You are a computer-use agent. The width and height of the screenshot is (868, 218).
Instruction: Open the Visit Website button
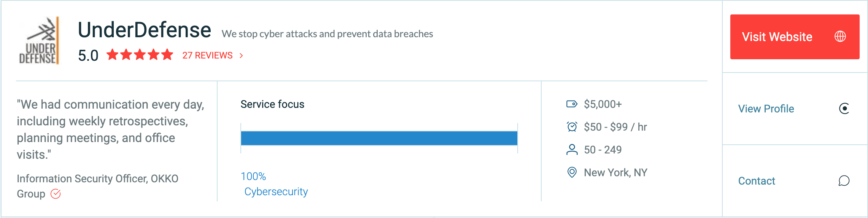pos(795,37)
